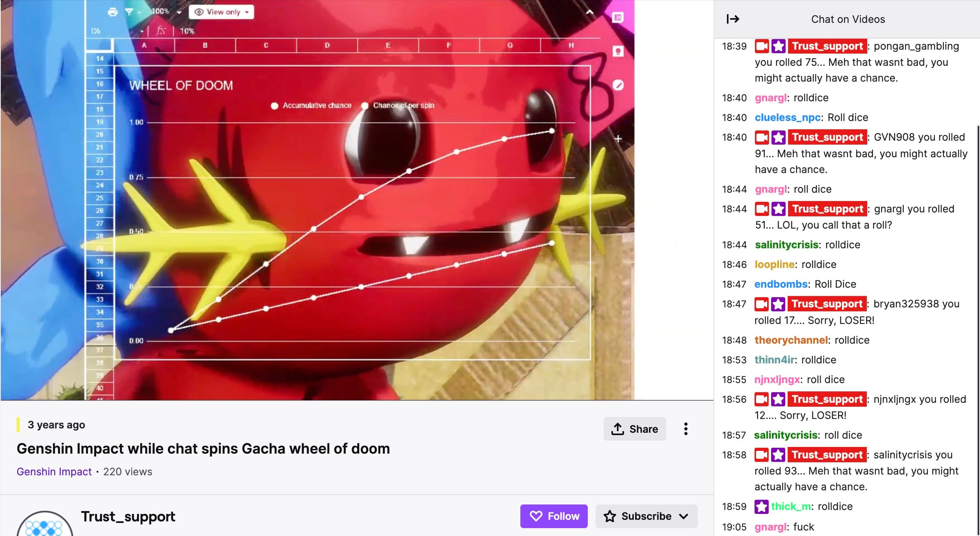This screenshot has height=536, width=980.
Task: Click the Keep icon in spreadsheet side panel
Action: tap(618, 51)
